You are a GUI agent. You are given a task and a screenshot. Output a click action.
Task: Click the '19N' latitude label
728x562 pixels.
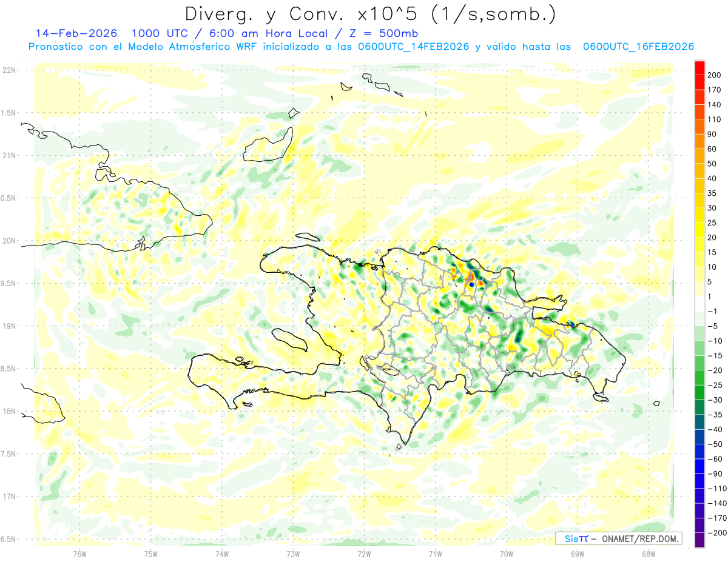8,326
